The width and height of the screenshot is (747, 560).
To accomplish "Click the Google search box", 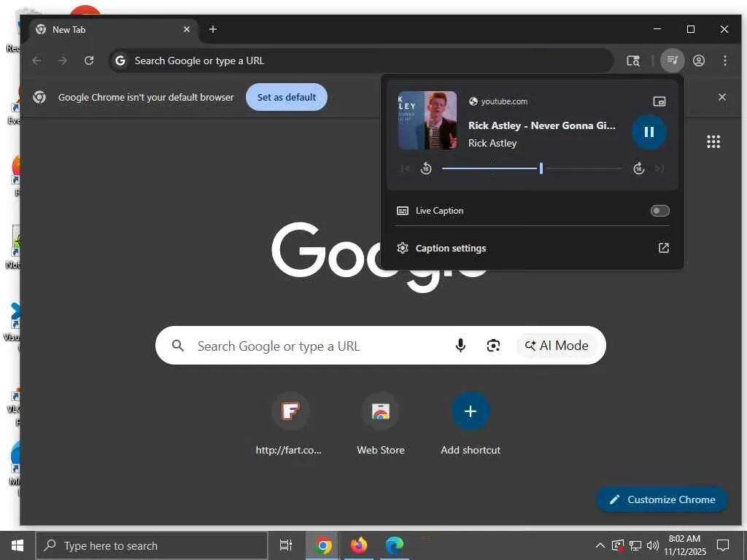I will pos(381,345).
